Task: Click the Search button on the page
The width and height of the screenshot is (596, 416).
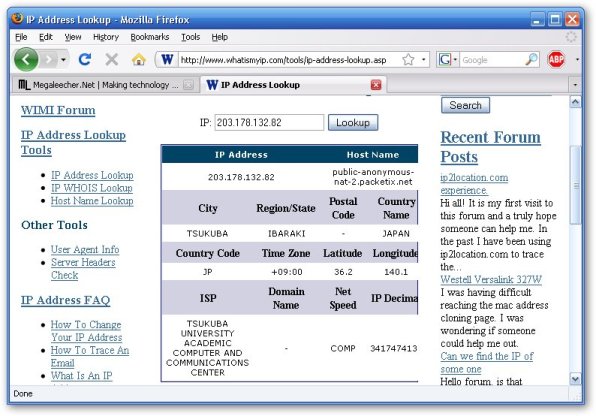Action: pos(465,105)
